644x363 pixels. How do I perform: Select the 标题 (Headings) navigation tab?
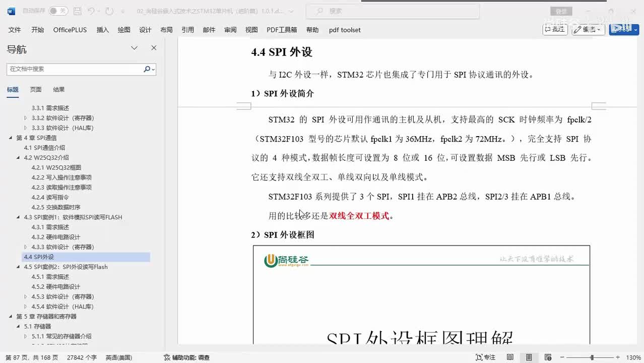(x=13, y=90)
